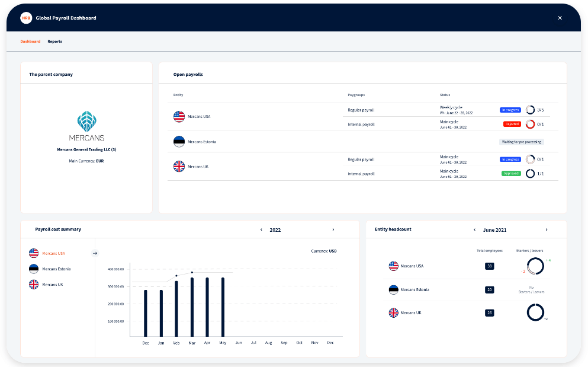Click the Mercans UK flag icon in Open payrolls
588x367 pixels.
pyautogui.click(x=179, y=167)
